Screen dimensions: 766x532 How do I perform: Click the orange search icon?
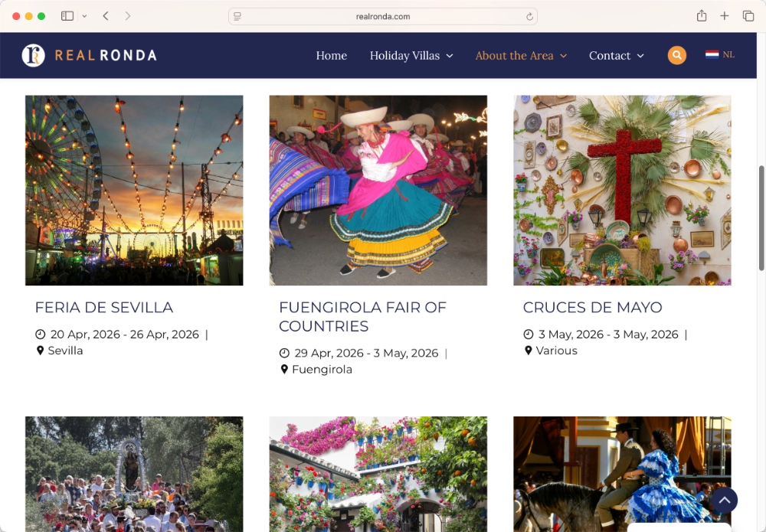click(676, 55)
